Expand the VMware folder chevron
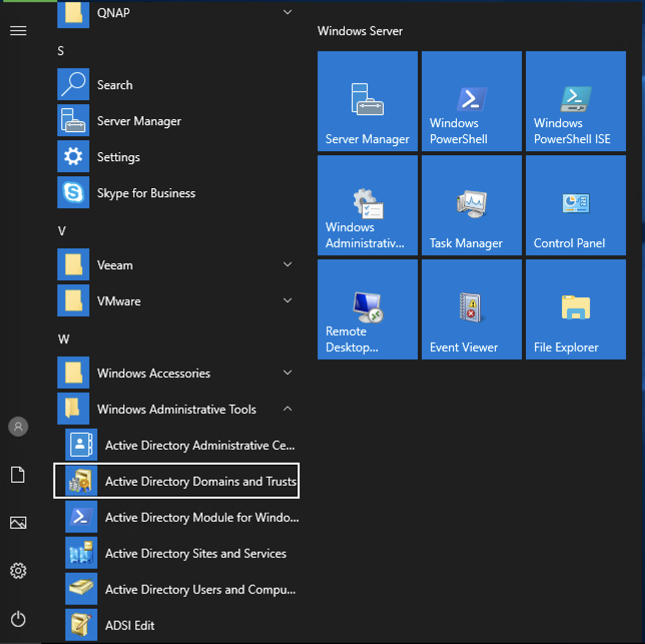Viewport: 645px width, 644px height. point(287,300)
